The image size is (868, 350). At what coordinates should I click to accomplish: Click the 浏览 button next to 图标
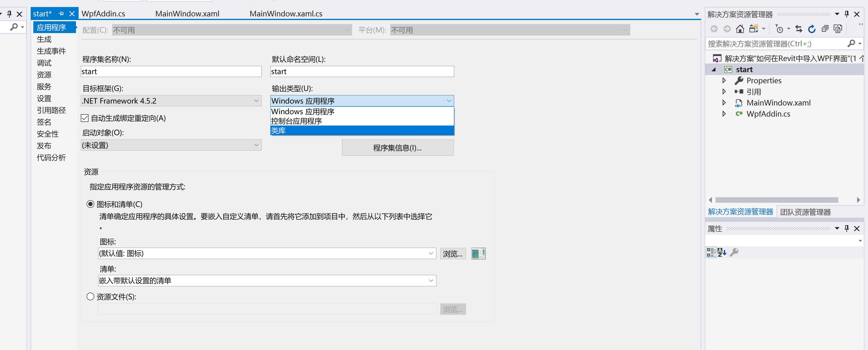coord(452,253)
